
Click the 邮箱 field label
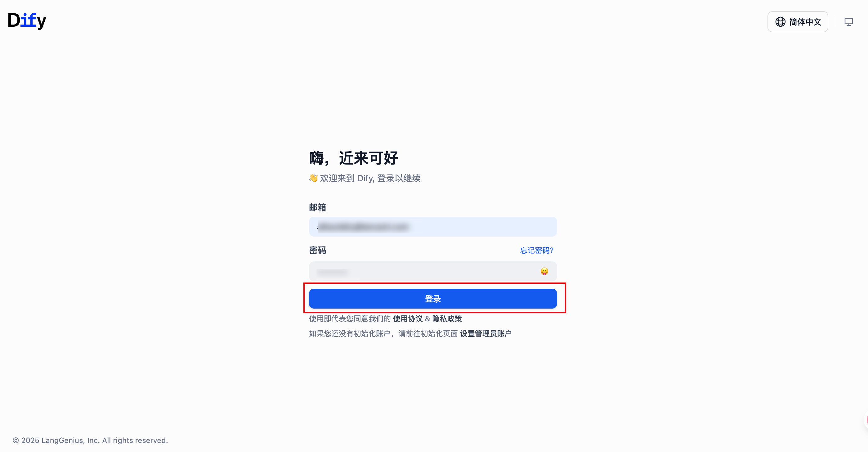tap(317, 207)
